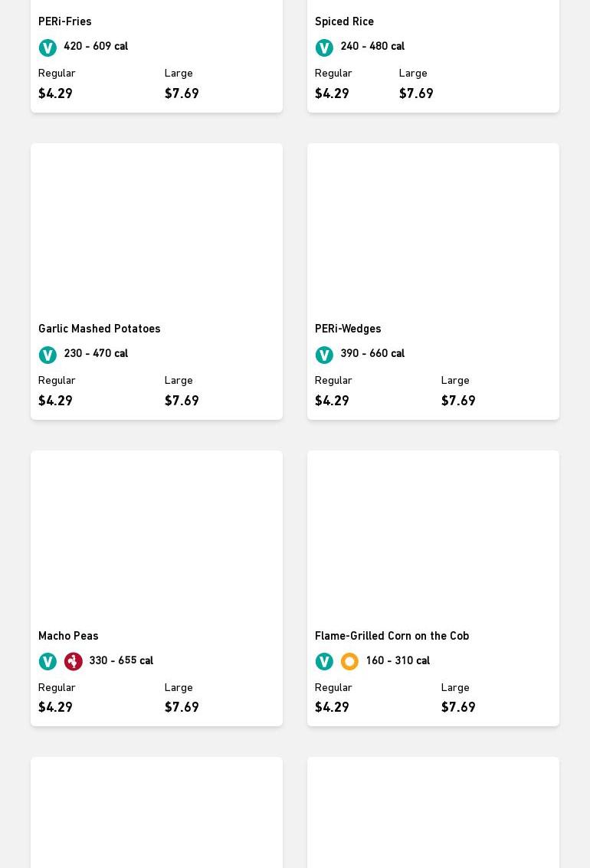This screenshot has width=590, height=868.
Task: Choose the Large $7.69 PERi-Fries price
Action: pyautogui.click(x=182, y=93)
